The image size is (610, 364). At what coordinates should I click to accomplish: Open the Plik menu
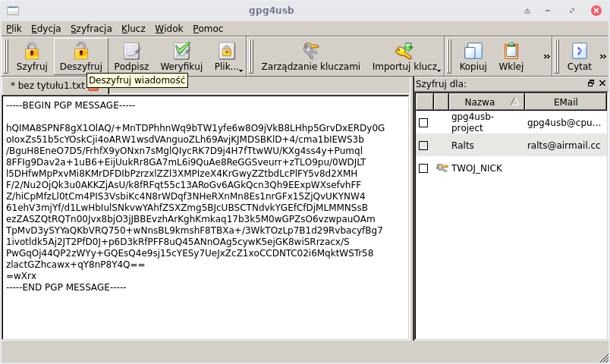(14, 28)
